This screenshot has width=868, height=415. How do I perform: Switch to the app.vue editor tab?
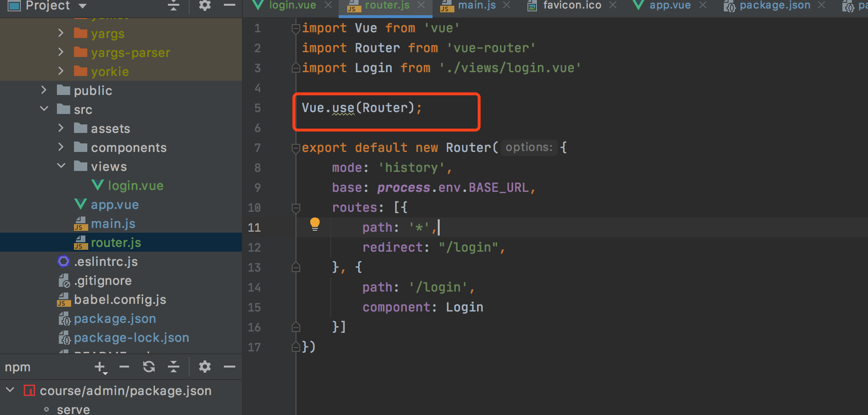(670, 5)
